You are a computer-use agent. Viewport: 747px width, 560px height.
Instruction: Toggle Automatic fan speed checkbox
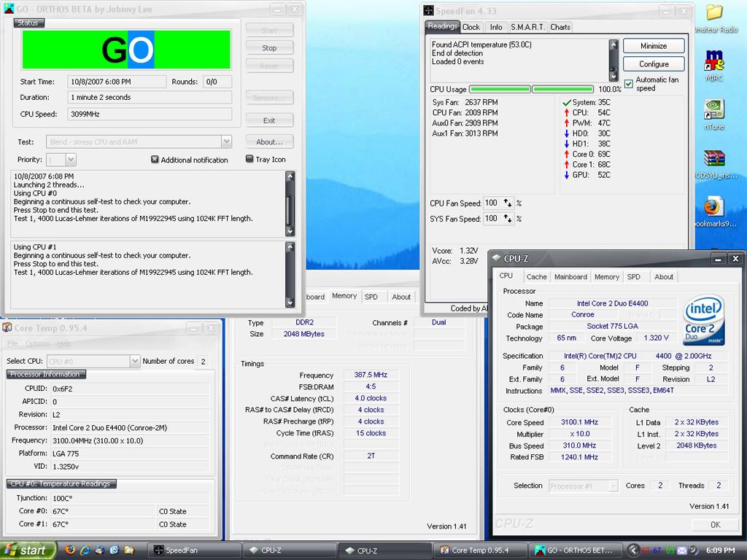tap(628, 84)
